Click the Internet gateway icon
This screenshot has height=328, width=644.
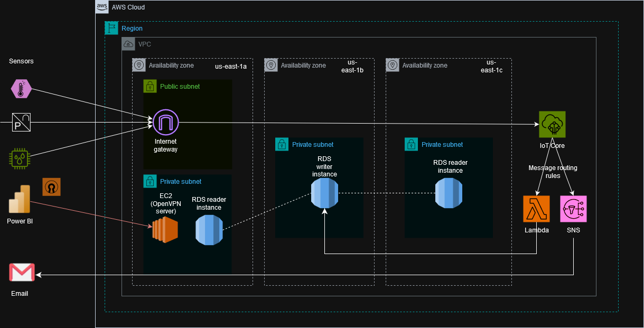pos(166,123)
